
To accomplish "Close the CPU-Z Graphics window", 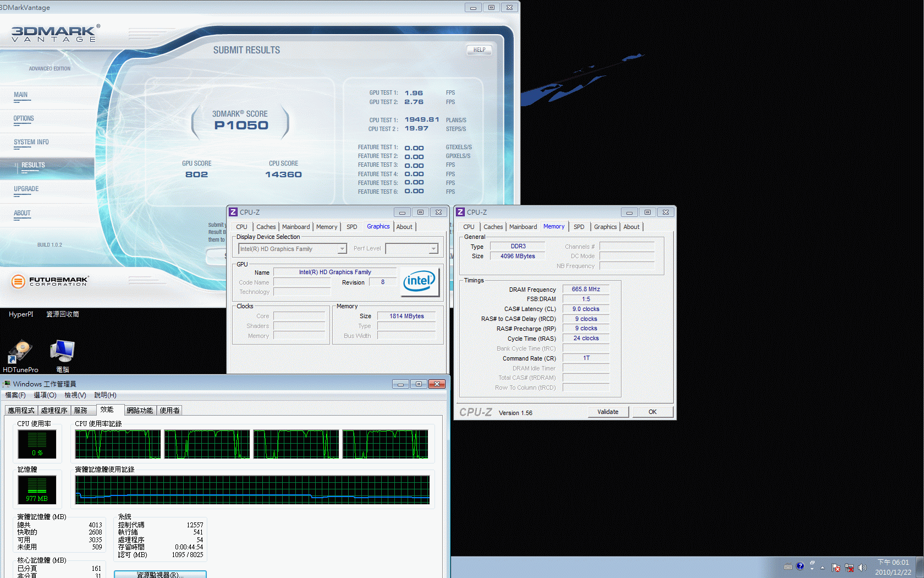I will coord(438,212).
